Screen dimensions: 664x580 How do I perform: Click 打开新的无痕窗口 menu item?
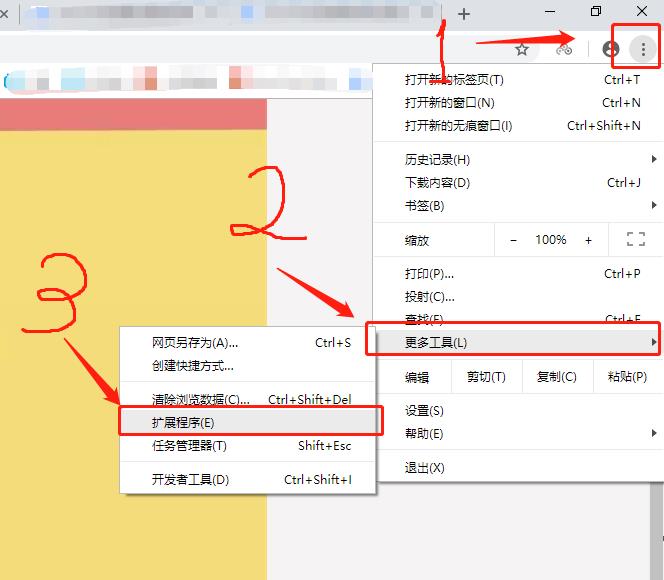(x=458, y=126)
